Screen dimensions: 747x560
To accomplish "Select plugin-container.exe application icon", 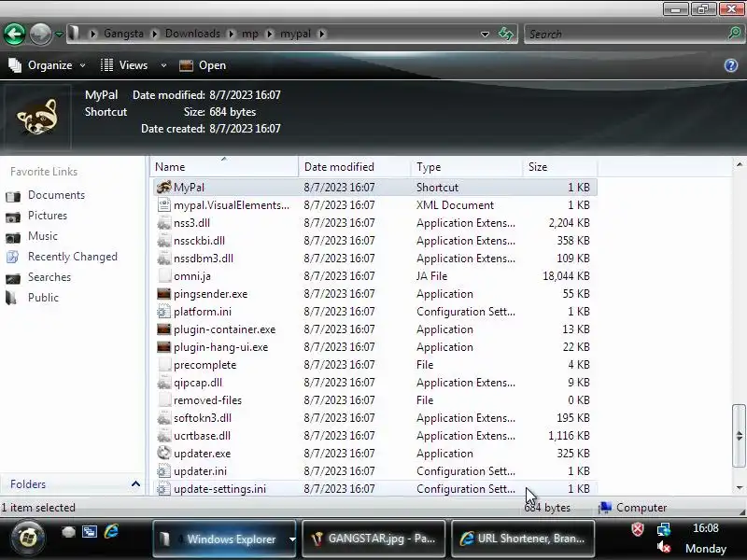I will (x=164, y=329).
